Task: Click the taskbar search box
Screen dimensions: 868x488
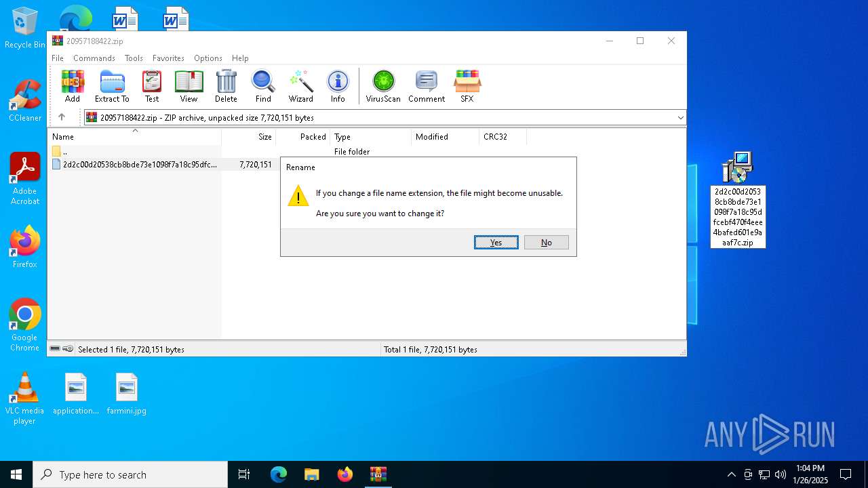Action: coord(130,474)
